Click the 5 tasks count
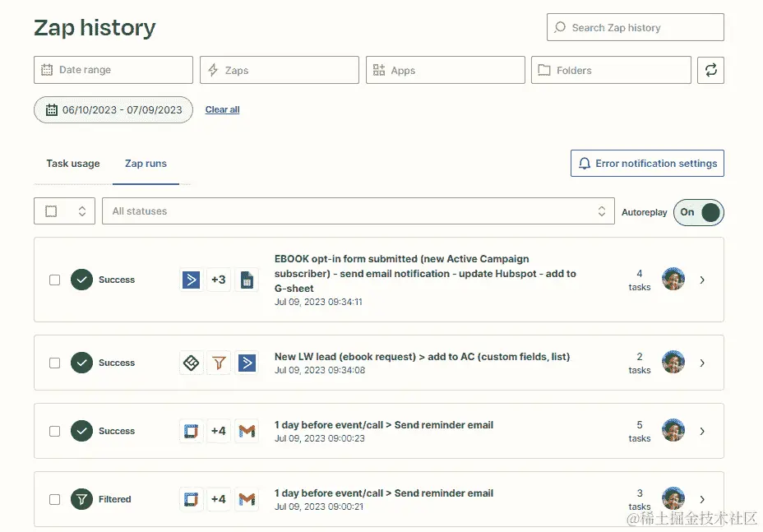The height and width of the screenshot is (532, 763). [x=640, y=431]
